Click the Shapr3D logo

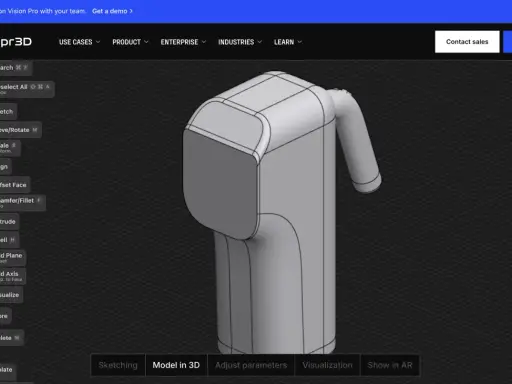coord(16,42)
